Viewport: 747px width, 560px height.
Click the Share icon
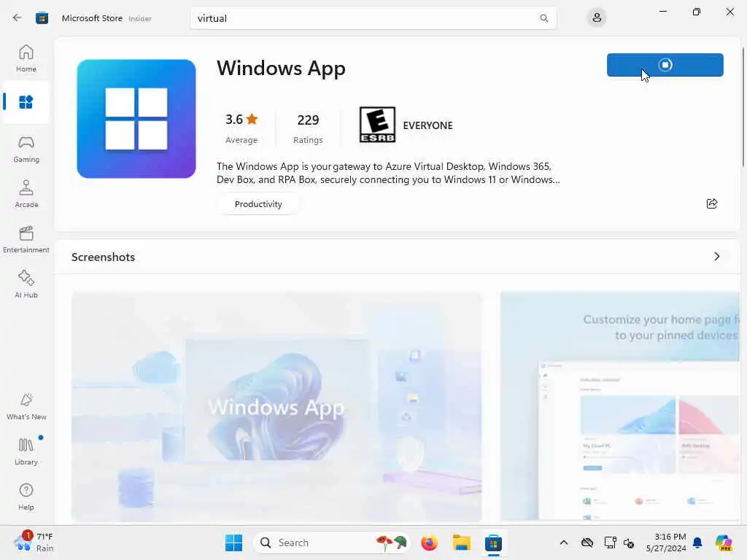[712, 203]
